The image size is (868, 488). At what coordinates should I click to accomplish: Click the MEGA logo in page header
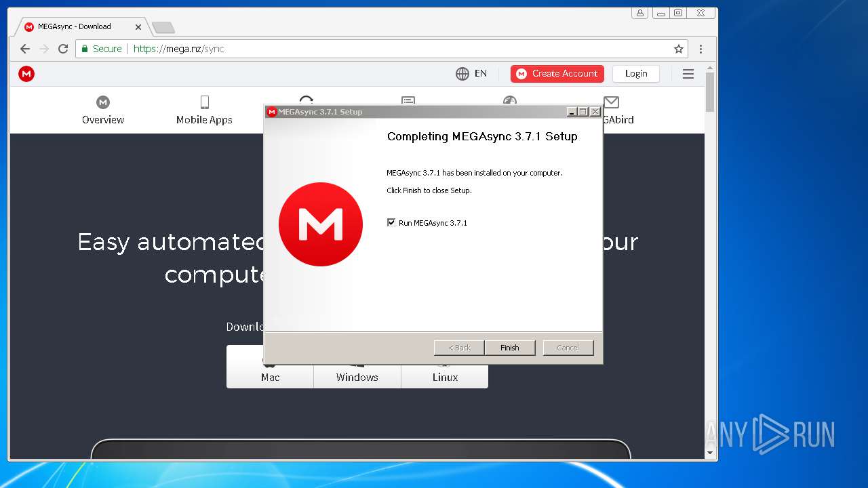click(26, 74)
